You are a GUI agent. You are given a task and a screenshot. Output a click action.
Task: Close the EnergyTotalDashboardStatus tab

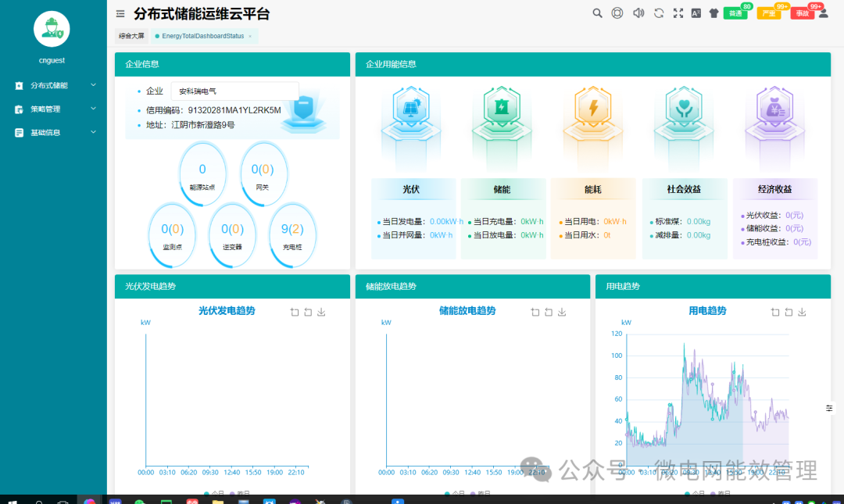[250, 36]
